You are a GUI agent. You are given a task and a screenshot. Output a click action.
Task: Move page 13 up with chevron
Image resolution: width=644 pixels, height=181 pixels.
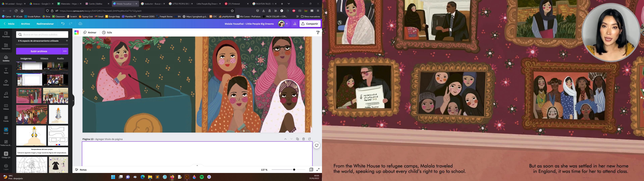point(285,139)
